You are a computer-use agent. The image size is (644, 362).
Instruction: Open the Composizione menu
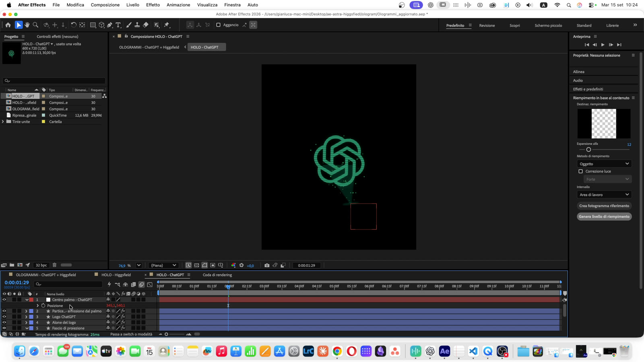coord(105,5)
